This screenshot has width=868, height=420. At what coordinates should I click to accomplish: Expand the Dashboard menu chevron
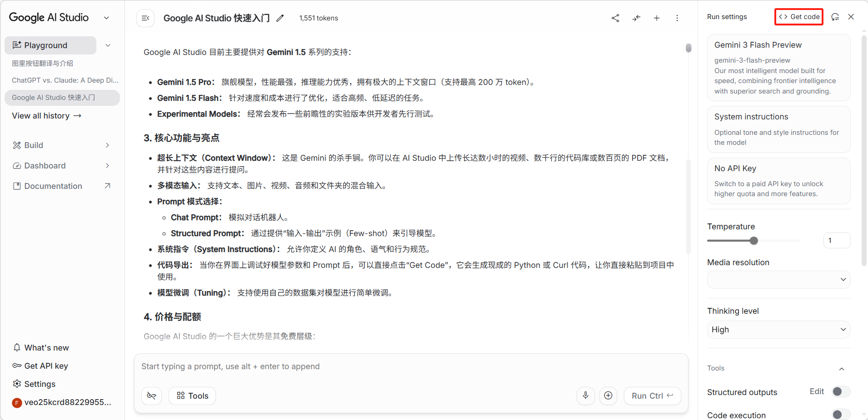[x=107, y=166]
